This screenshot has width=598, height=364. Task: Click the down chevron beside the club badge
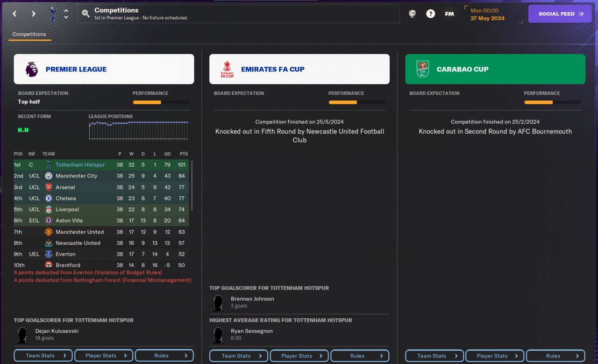(x=66, y=17)
